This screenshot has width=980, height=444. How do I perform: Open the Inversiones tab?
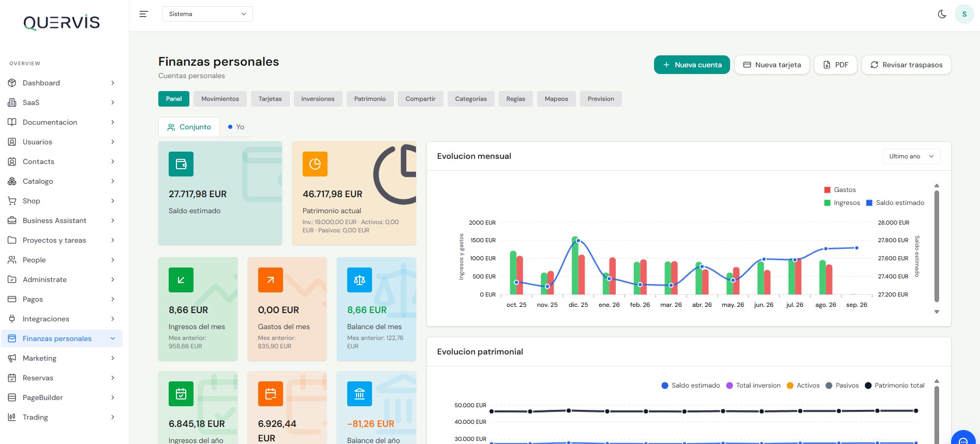[318, 99]
